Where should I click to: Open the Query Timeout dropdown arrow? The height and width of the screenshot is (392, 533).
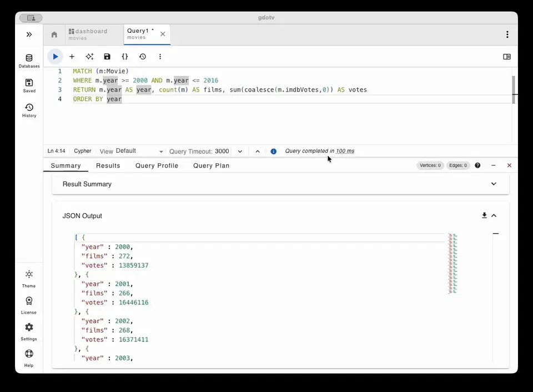[x=240, y=151]
